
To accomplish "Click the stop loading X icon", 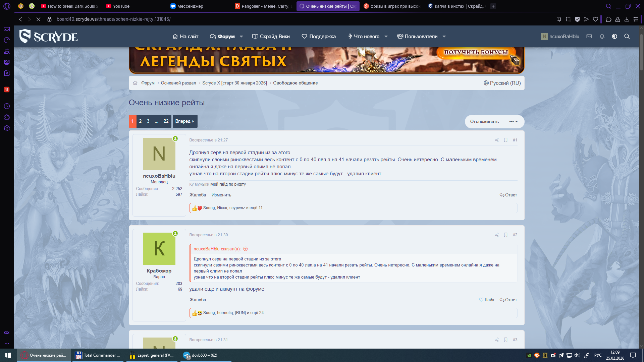I will pos(38,19).
